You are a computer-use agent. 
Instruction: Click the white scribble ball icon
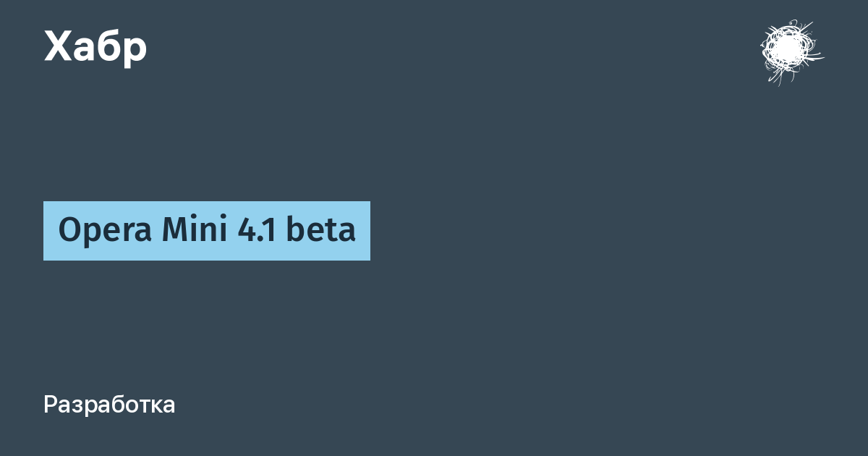(x=791, y=51)
